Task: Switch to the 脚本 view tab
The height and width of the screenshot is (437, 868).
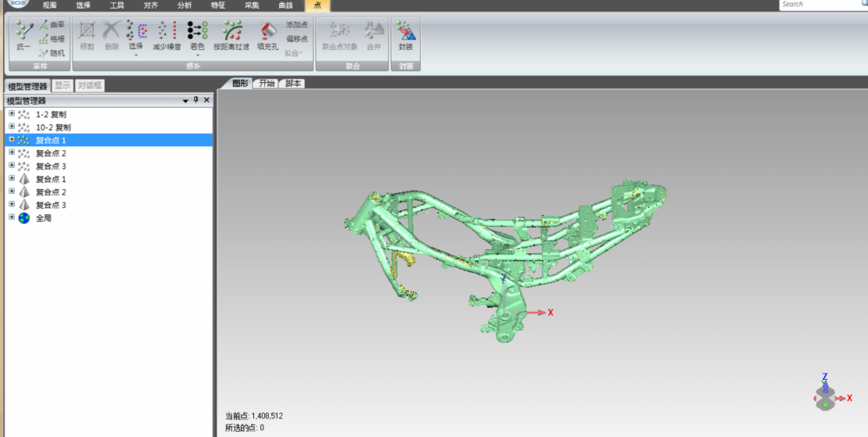Action: [293, 84]
